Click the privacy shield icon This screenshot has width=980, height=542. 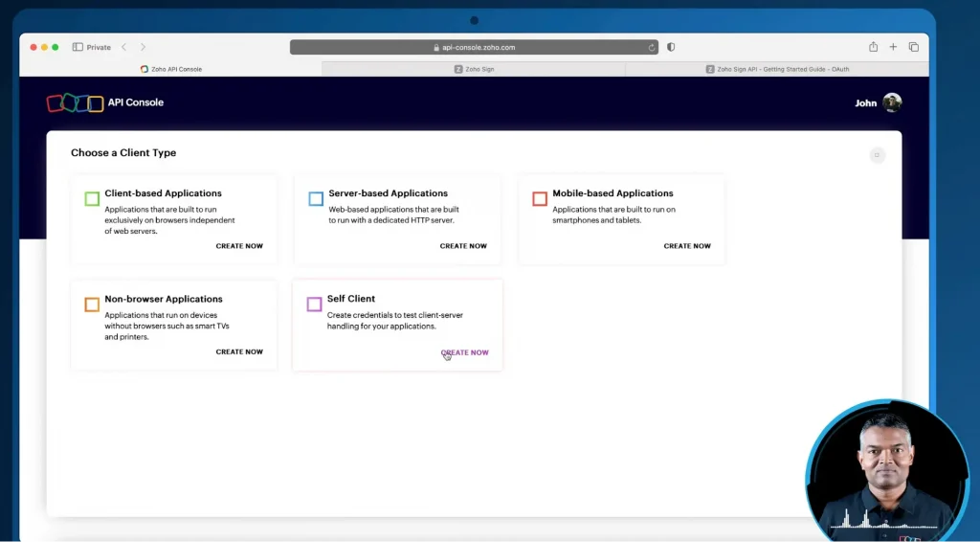click(x=671, y=47)
